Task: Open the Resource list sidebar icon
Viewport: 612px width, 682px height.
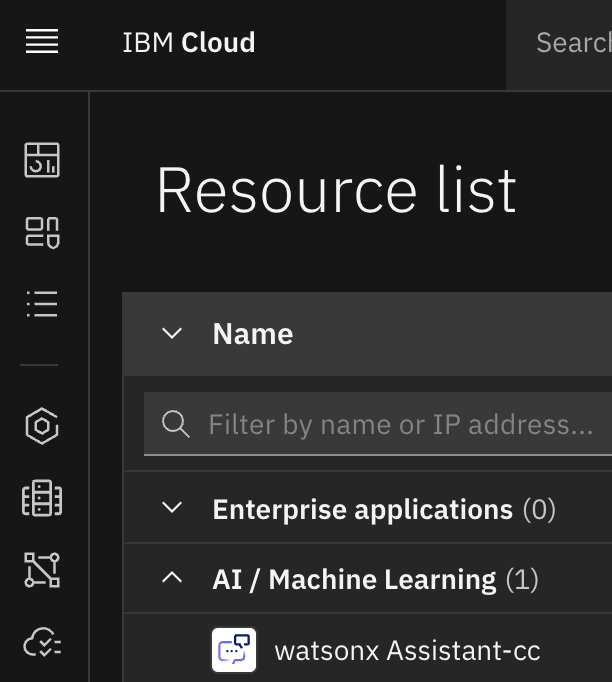Action: (42, 304)
